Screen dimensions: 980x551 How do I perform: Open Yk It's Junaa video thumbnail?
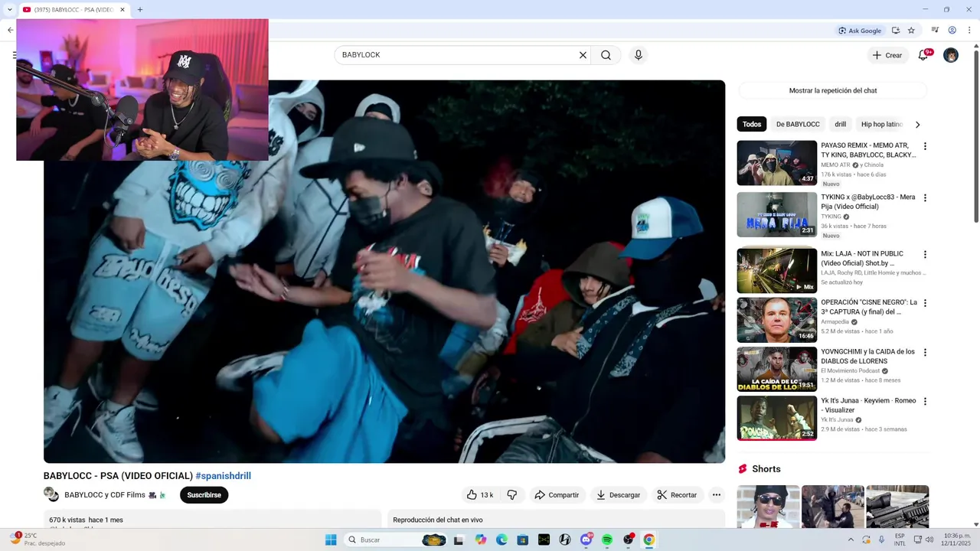tap(777, 418)
